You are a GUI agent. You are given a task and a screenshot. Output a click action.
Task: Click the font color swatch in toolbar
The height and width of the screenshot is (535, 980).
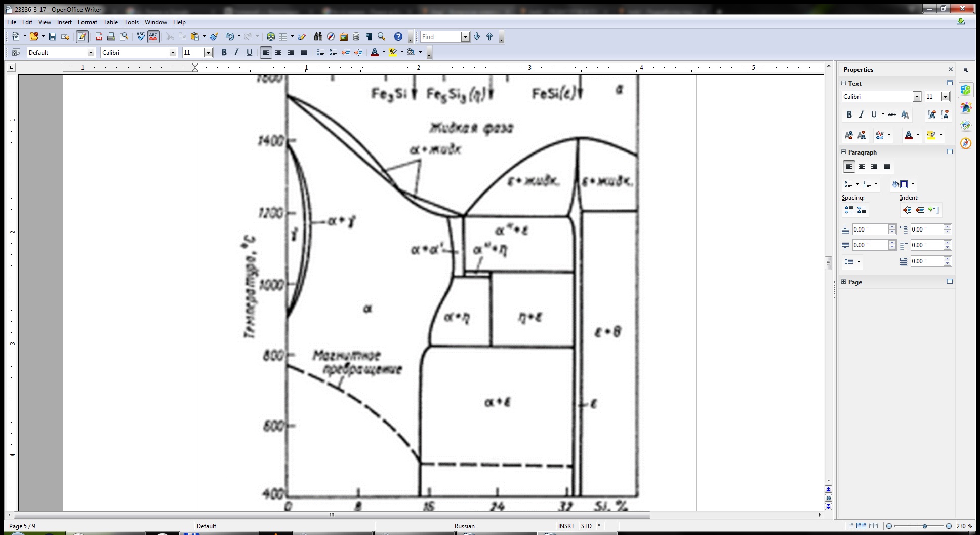tap(375, 52)
